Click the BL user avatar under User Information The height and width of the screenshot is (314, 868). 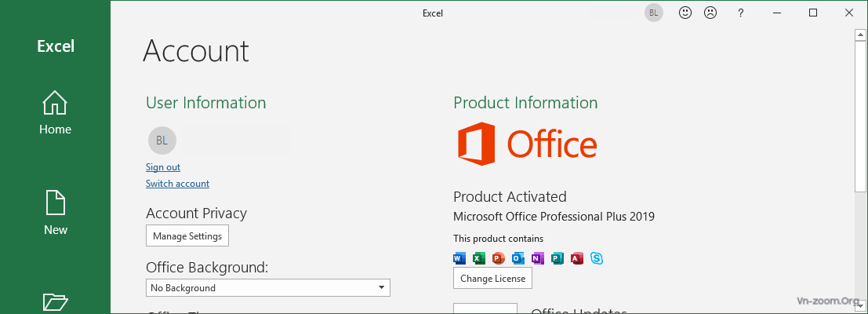point(162,141)
